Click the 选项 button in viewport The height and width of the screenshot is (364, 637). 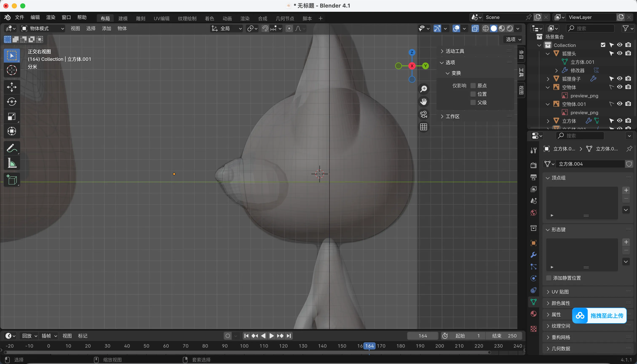513,39
